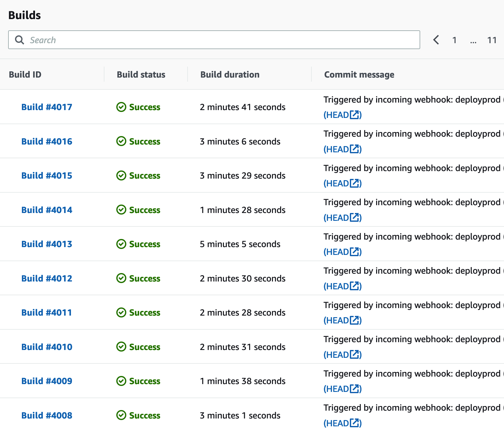Go to page 11 of builds
The width and height of the screenshot is (504, 431).
click(492, 40)
